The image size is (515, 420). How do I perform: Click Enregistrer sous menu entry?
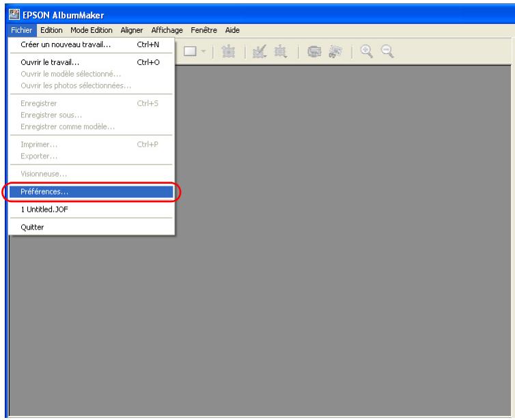click(92, 115)
